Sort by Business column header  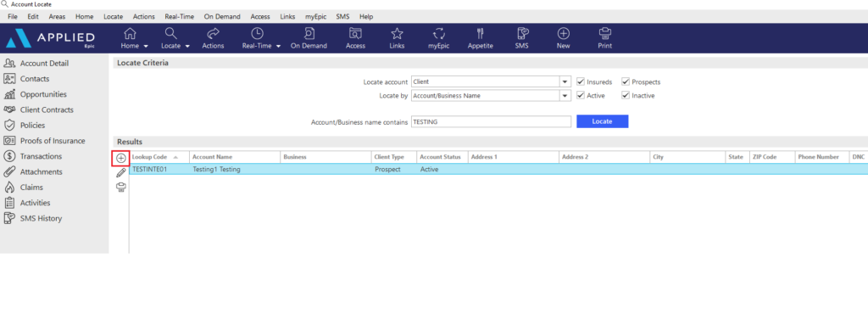[326, 157]
